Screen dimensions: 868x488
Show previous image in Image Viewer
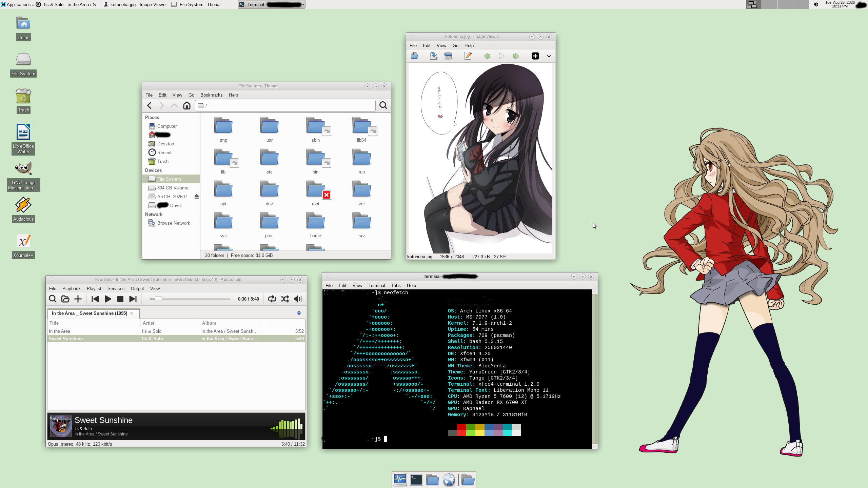pyautogui.click(x=487, y=56)
